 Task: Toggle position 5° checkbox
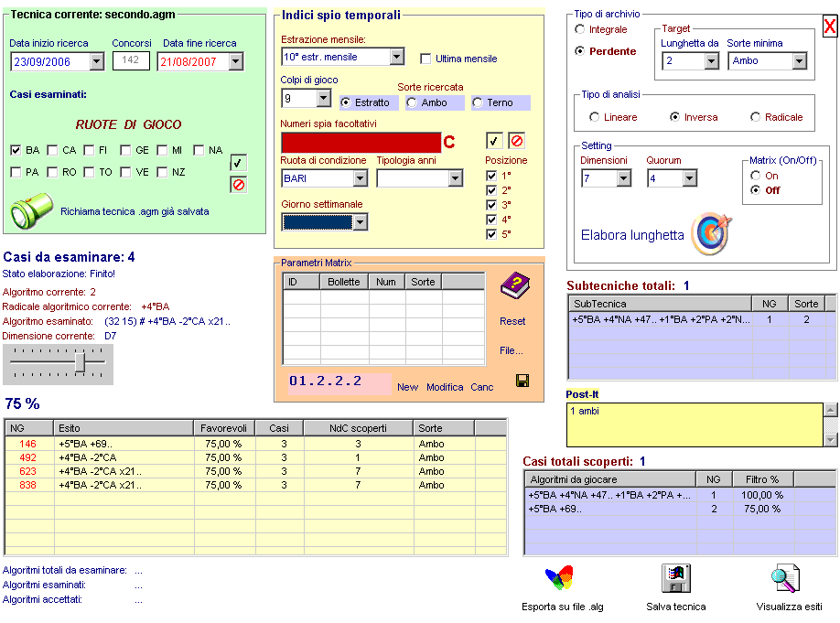tap(491, 234)
